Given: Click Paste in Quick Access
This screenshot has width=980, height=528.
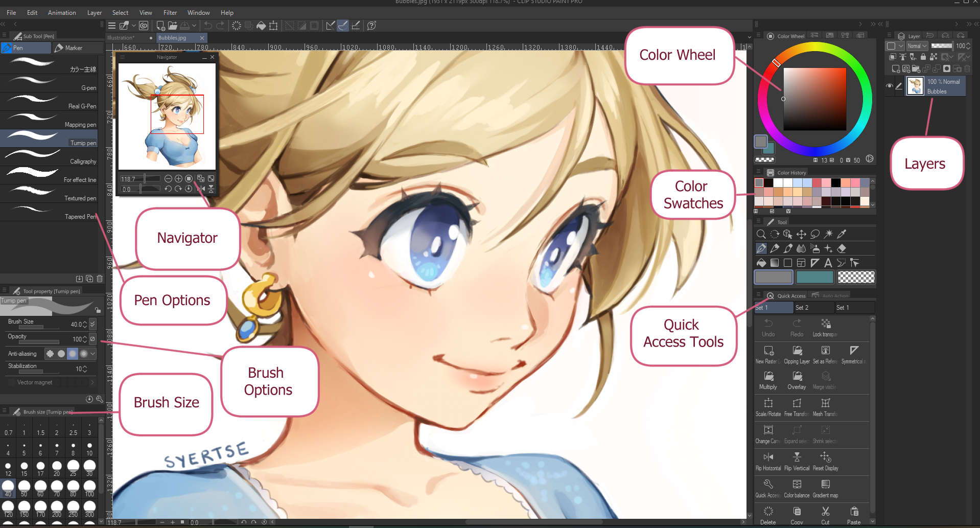Looking at the screenshot, I should coord(854,515).
